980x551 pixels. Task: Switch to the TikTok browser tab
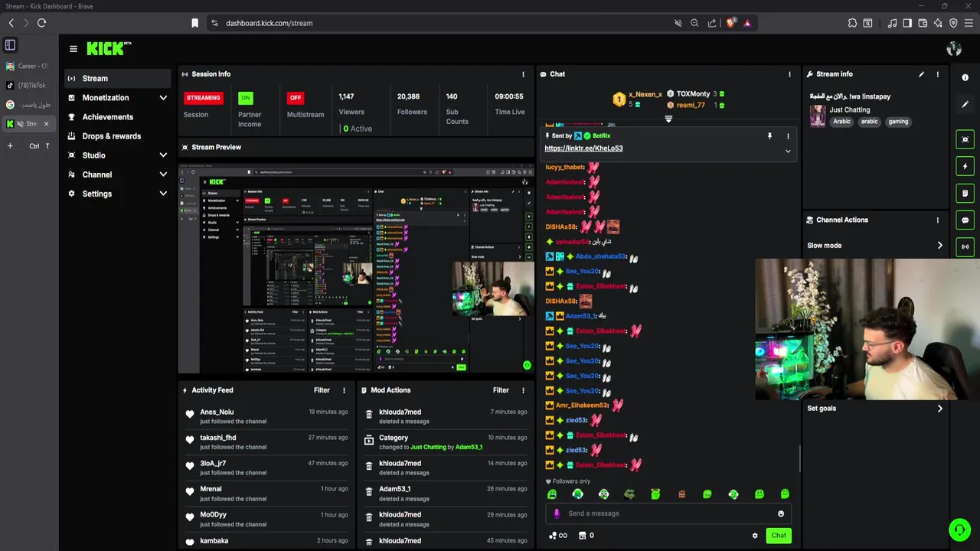point(28,85)
